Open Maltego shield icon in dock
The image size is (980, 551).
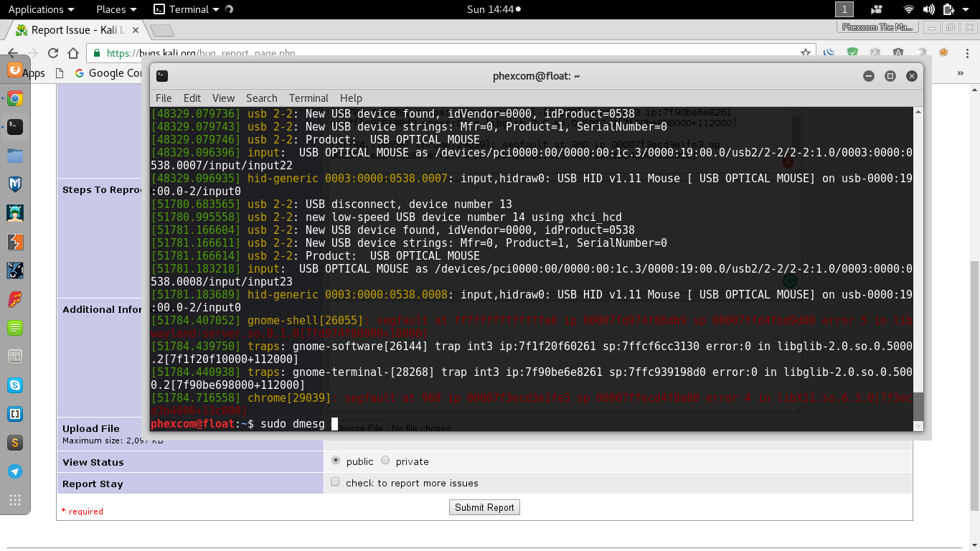pyautogui.click(x=15, y=184)
